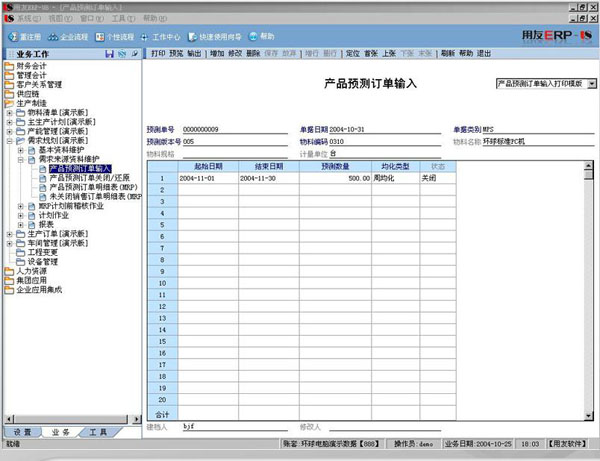Click document icon beside 产品预测订单关闭/还原
This screenshot has height=461, width=600.
click(43, 178)
